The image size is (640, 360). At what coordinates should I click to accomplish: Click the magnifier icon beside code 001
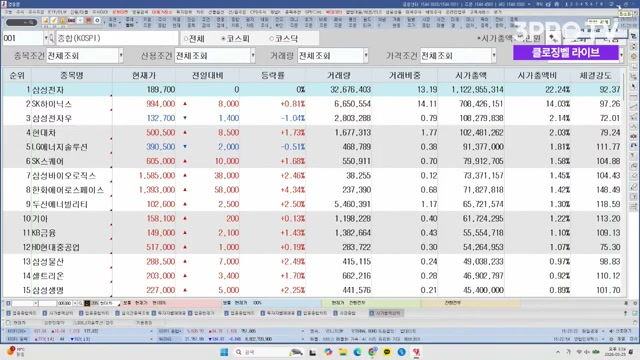point(51,38)
